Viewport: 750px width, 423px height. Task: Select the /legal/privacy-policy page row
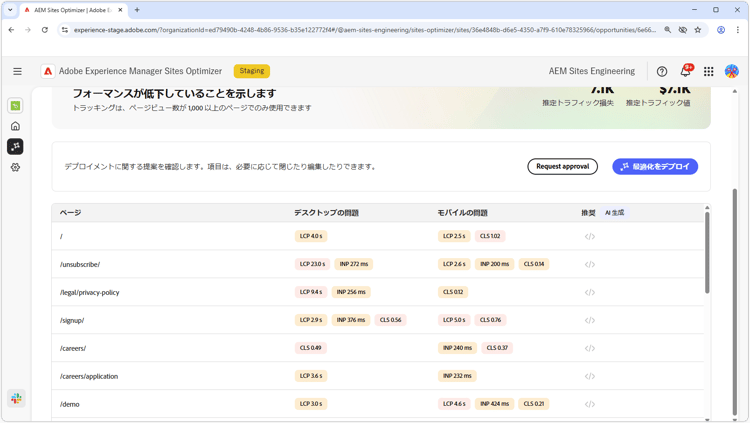[x=378, y=292]
